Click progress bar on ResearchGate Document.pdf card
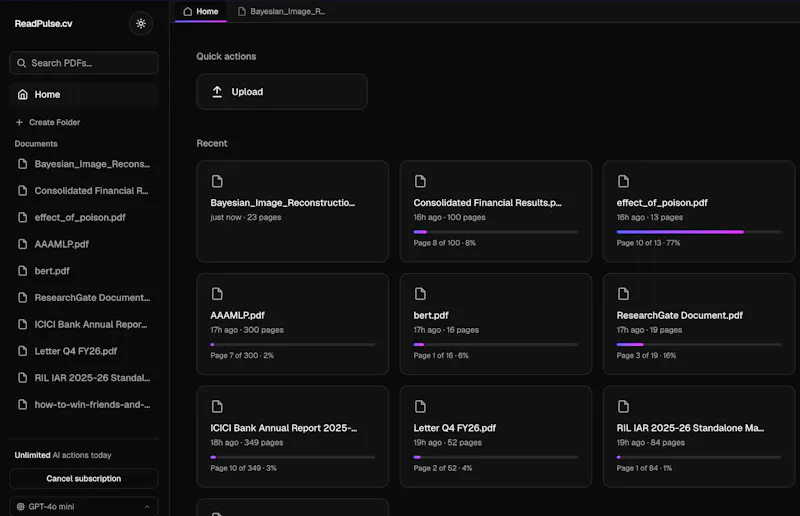800x516 pixels. point(699,345)
